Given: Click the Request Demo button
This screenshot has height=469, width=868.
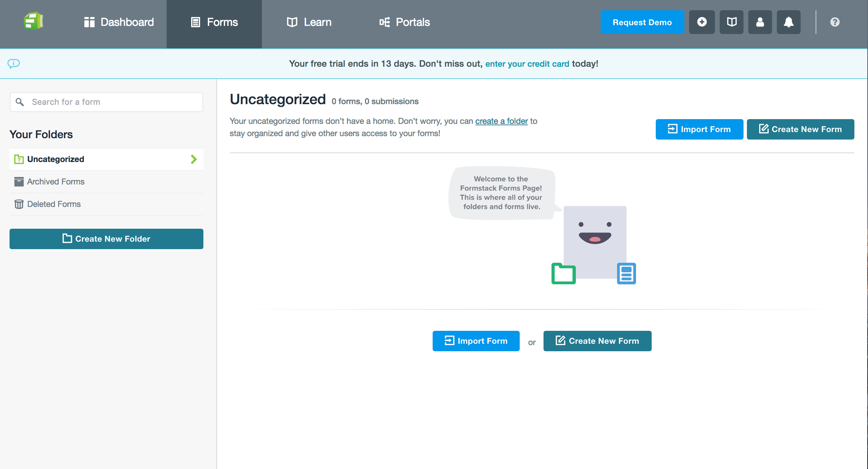Looking at the screenshot, I should (x=642, y=22).
